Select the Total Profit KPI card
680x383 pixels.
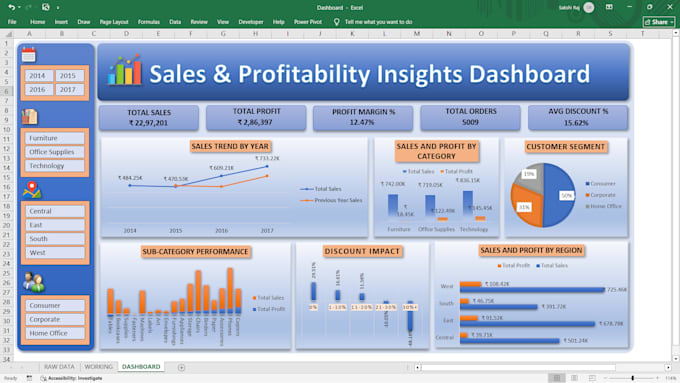point(256,117)
